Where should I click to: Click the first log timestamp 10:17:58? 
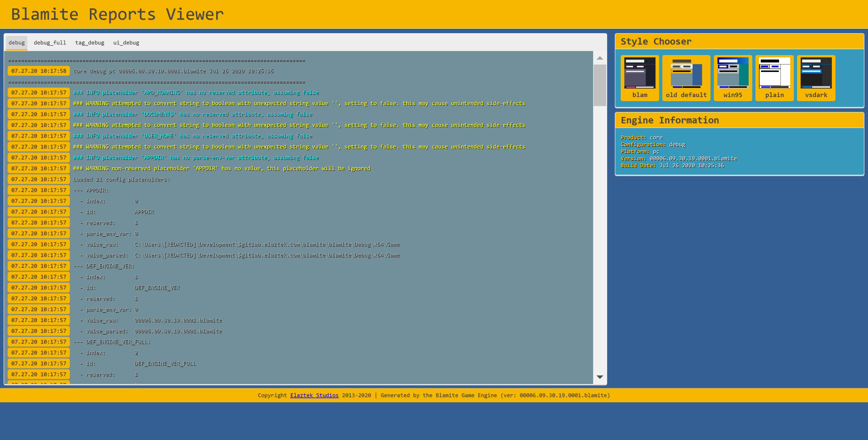pos(39,71)
